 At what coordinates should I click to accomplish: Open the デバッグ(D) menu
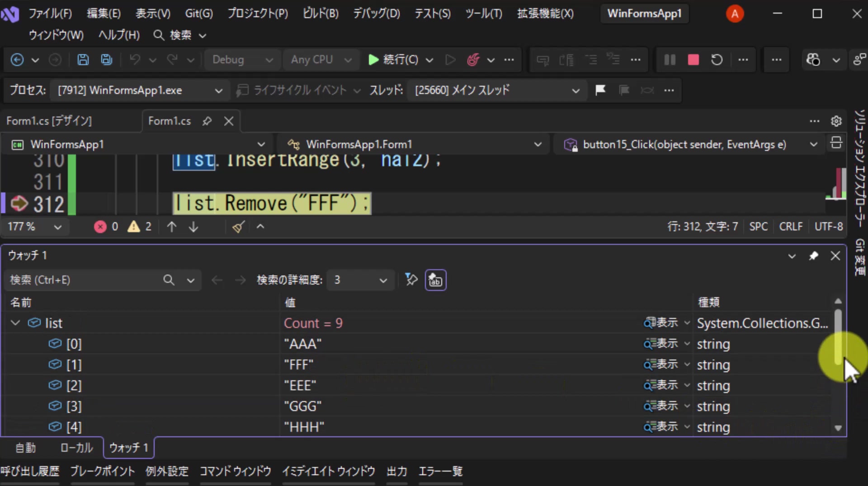377,14
